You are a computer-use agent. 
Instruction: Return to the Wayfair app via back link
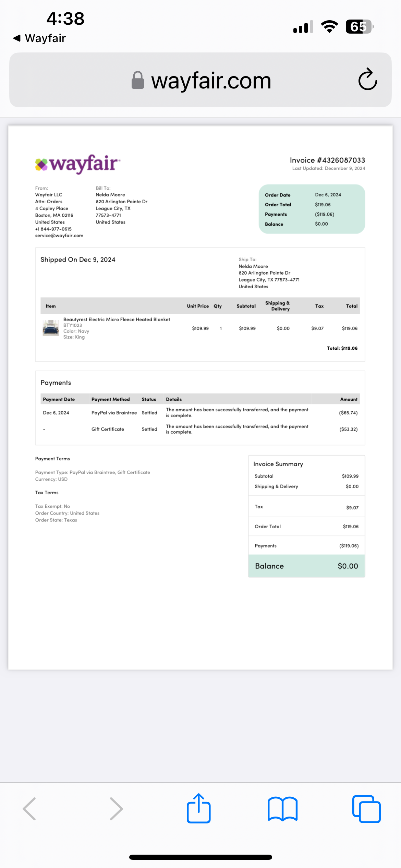(39, 38)
